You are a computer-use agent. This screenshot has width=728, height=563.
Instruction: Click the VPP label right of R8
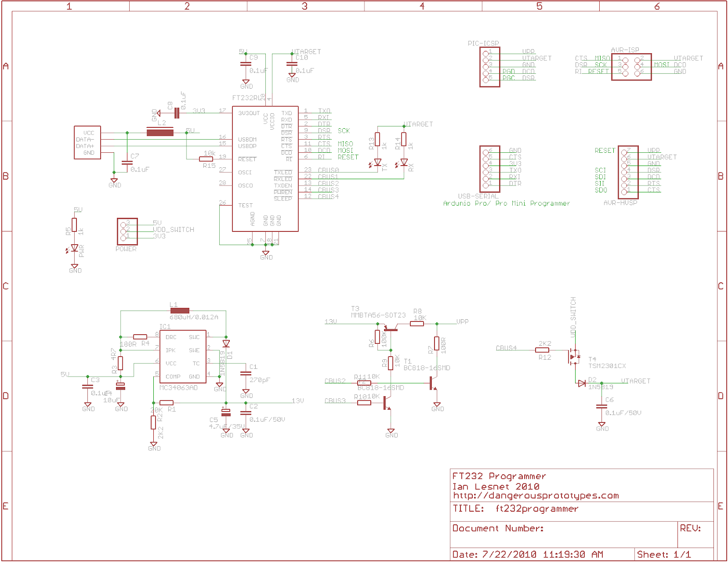pyautogui.click(x=462, y=322)
